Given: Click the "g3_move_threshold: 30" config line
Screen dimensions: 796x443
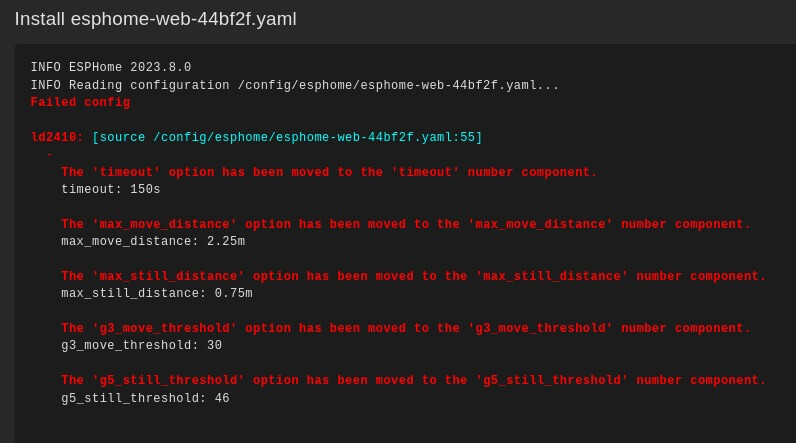Looking at the screenshot, I should 141,346.
